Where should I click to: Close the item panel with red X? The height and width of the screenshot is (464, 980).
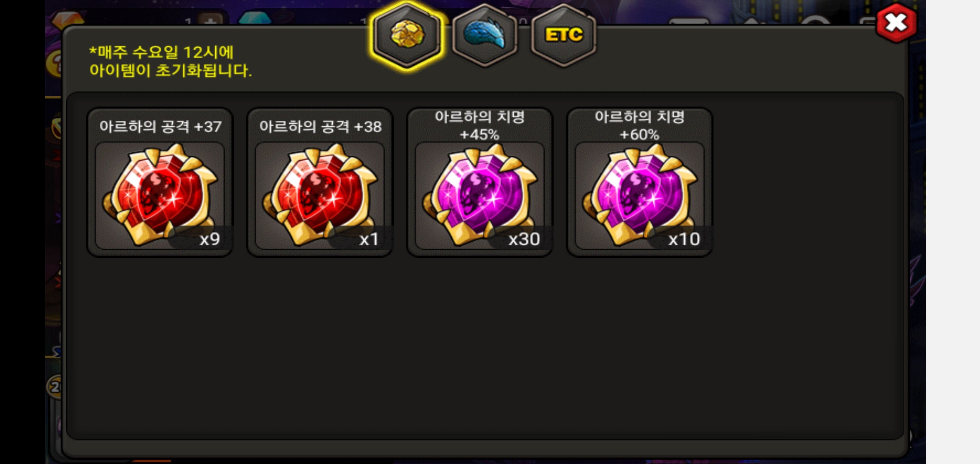[x=896, y=23]
